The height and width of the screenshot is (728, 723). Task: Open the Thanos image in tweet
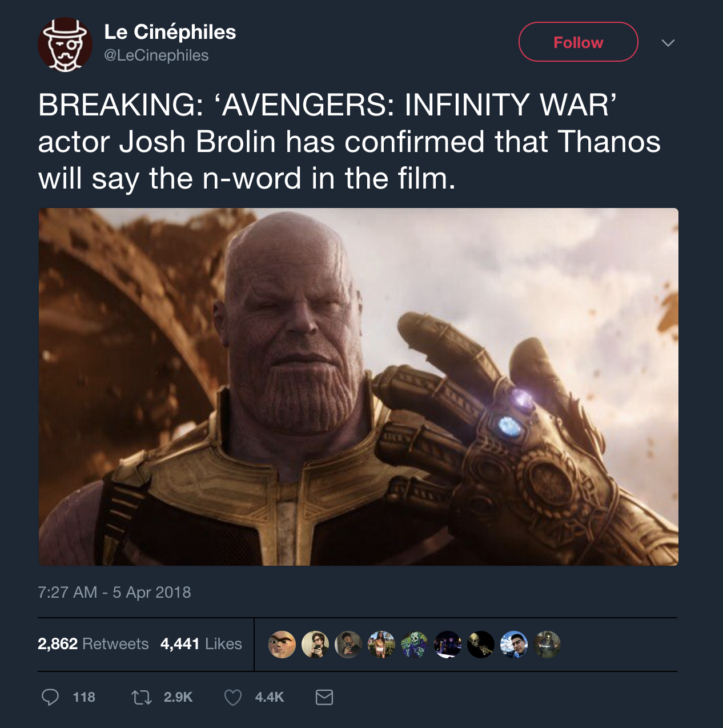click(358, 387)
